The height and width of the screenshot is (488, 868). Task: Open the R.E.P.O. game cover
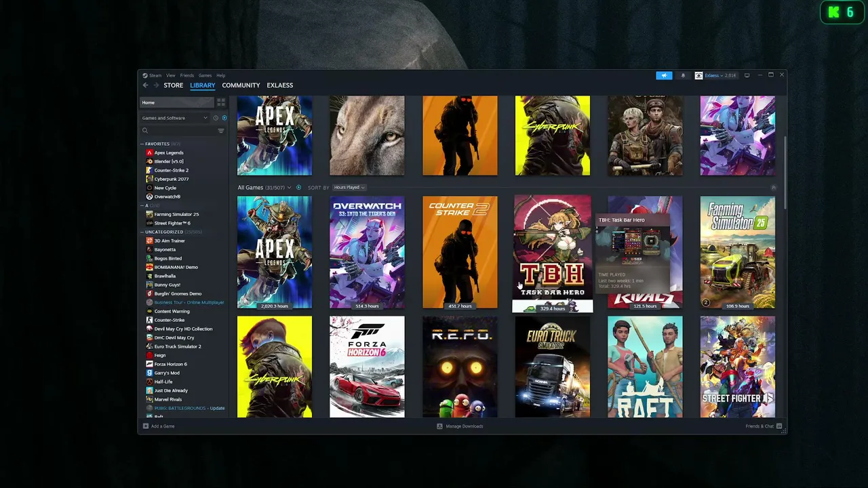point(460,367)
